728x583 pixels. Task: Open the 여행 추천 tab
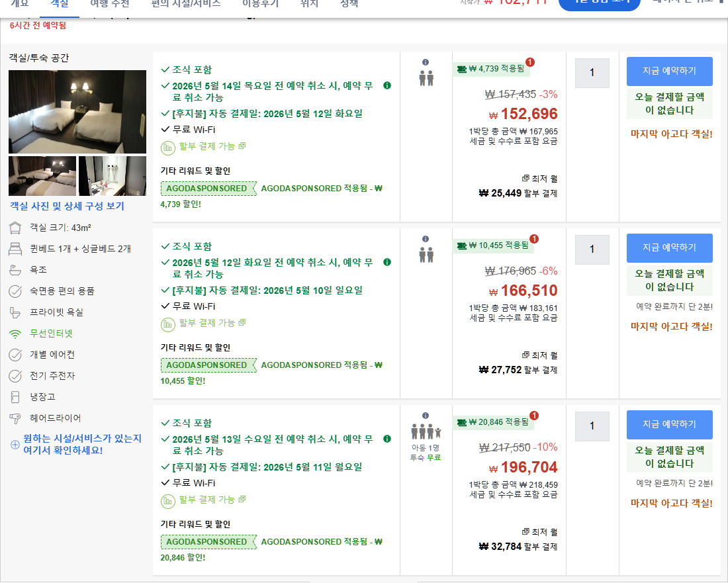[110, 5]
